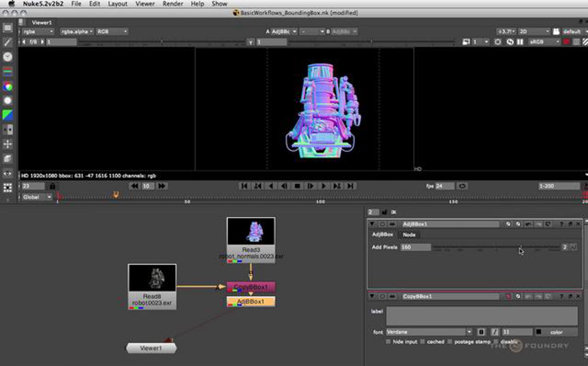Step back one frame

point(284,186)
